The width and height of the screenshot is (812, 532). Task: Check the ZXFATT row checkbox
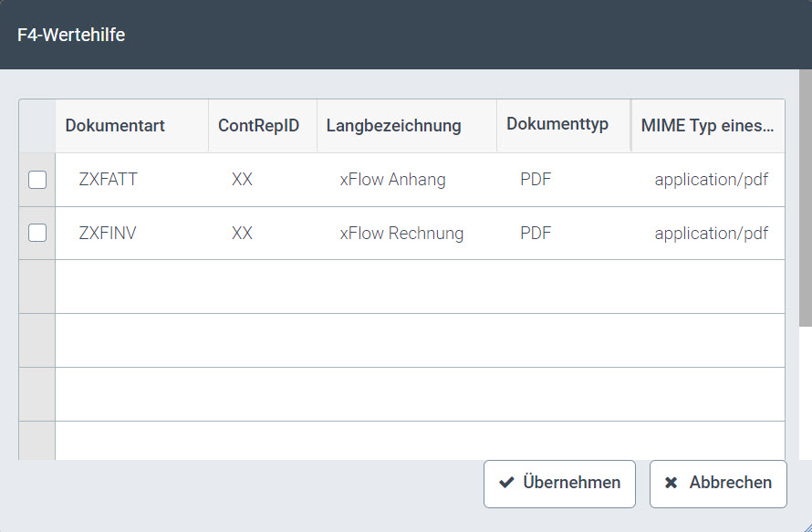(x=37, y=180)
